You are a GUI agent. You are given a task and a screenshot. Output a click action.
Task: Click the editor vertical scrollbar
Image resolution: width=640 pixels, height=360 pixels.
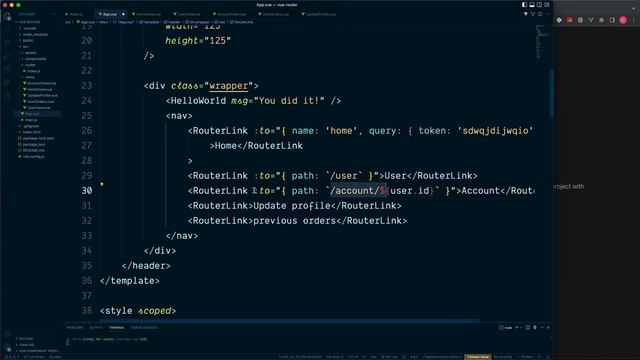click(551, 94)
